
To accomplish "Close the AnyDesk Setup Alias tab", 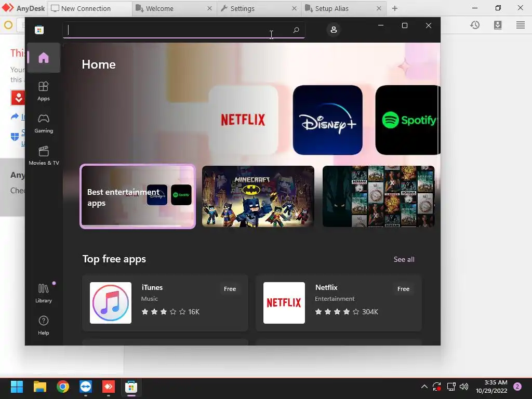I will [379, 8].
